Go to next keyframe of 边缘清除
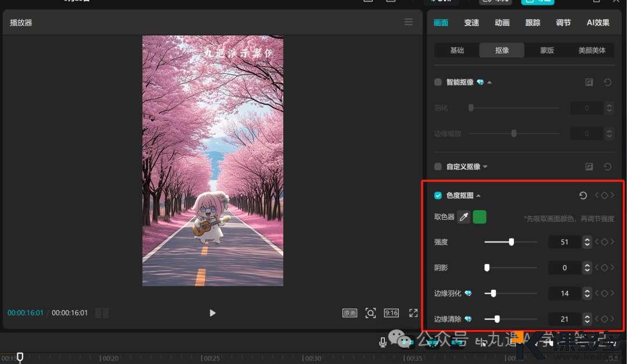The width and height of the screenshot is (627, 364). tap(612, 319)
